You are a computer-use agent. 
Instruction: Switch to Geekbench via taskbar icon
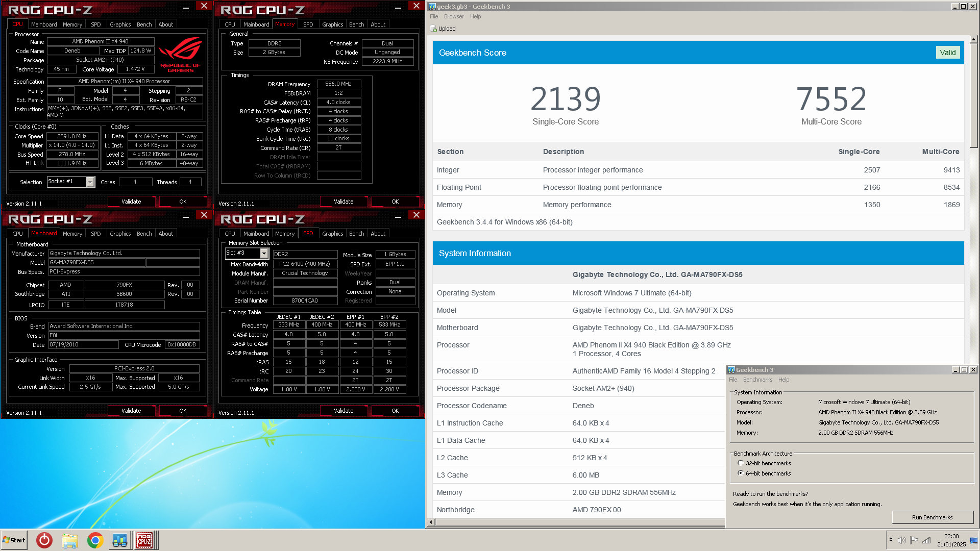pos(120,540)
